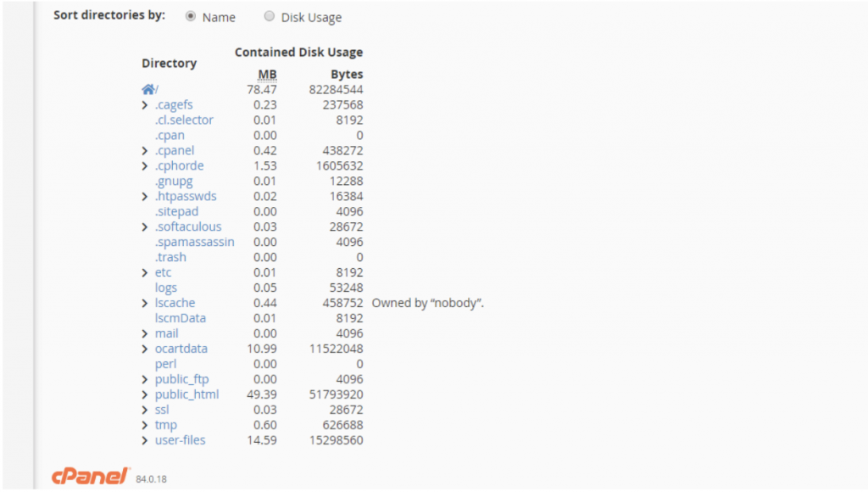Open the perl directory link

tap(165, 364)
